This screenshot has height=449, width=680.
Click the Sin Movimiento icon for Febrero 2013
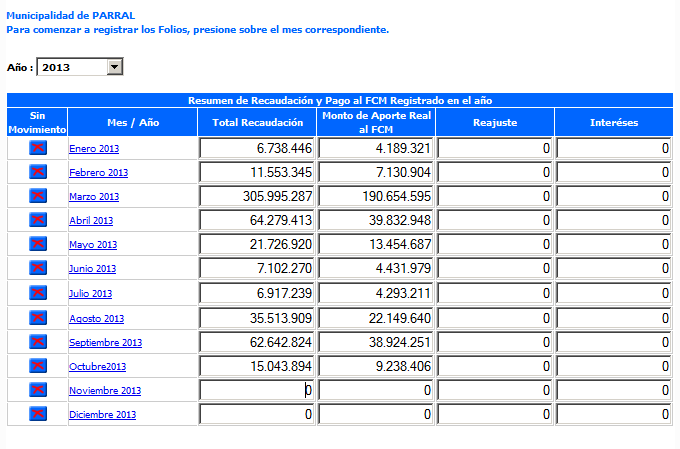coord(38,172)
